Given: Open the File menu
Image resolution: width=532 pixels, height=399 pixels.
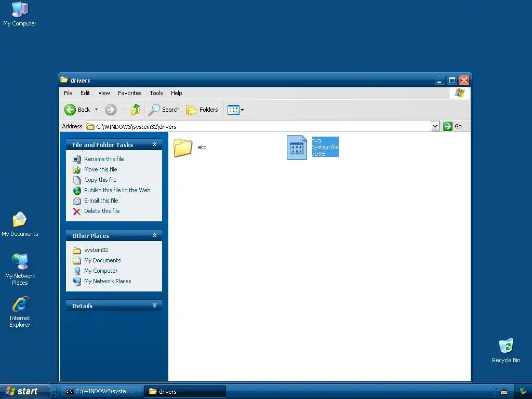Looking at the screenshot, I should [x=68, y=93].
